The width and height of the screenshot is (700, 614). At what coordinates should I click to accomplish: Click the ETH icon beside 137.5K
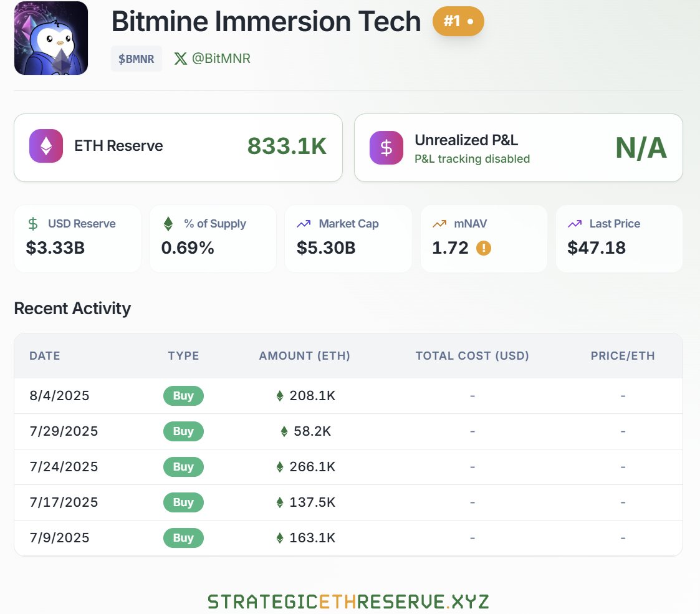280,502
